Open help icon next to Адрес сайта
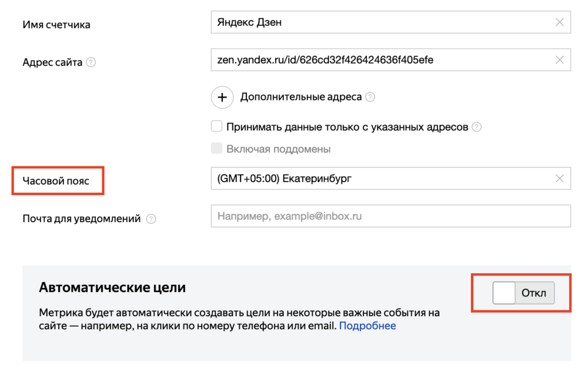The width and height of the screenshot is (588, 369). pyautogui.click(x=91, y=63)
